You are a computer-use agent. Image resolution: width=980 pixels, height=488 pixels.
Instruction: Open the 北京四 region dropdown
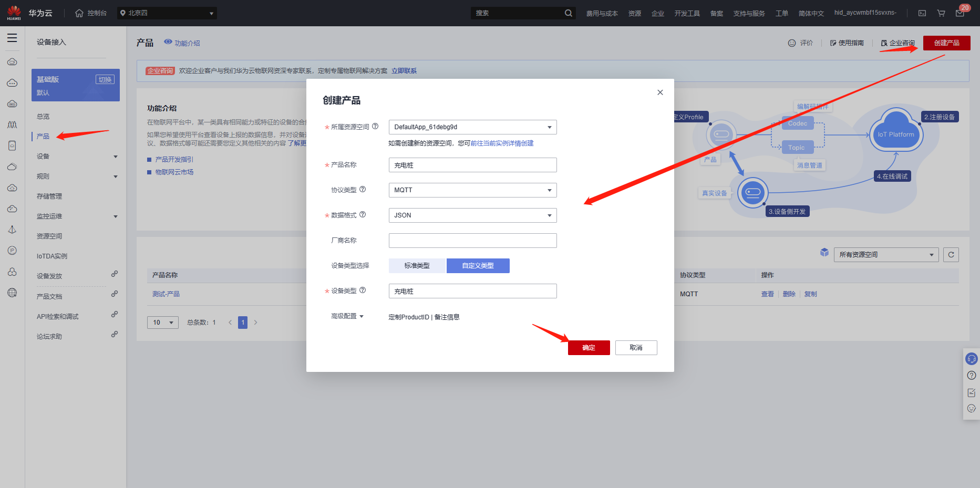(167, 13)
